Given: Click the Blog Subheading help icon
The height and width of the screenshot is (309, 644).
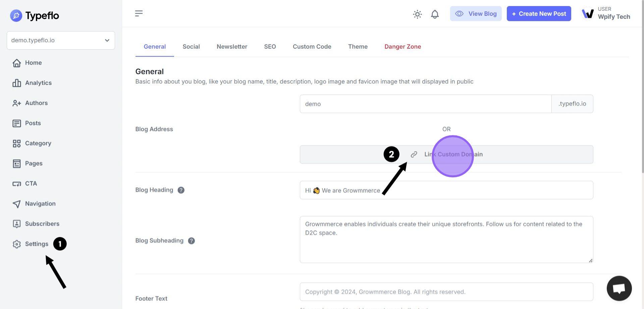Looking at the screenshot, I should (x=191, y=241).
